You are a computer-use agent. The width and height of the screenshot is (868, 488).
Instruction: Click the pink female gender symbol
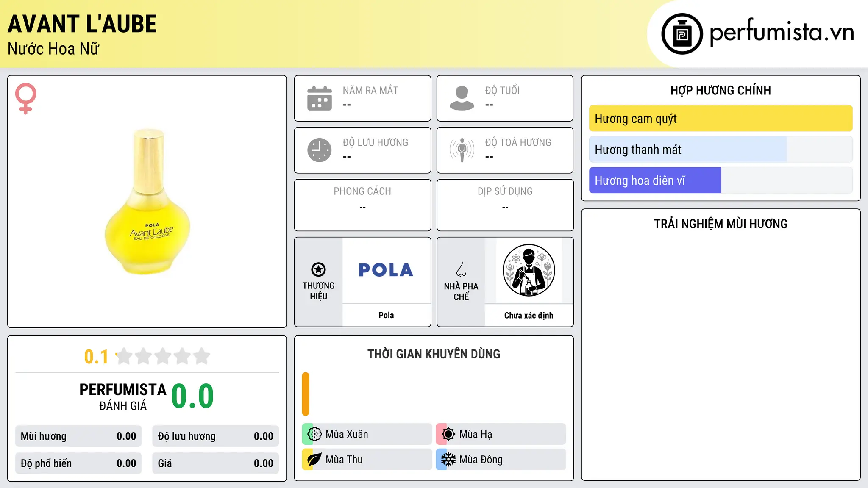[25, 98]
